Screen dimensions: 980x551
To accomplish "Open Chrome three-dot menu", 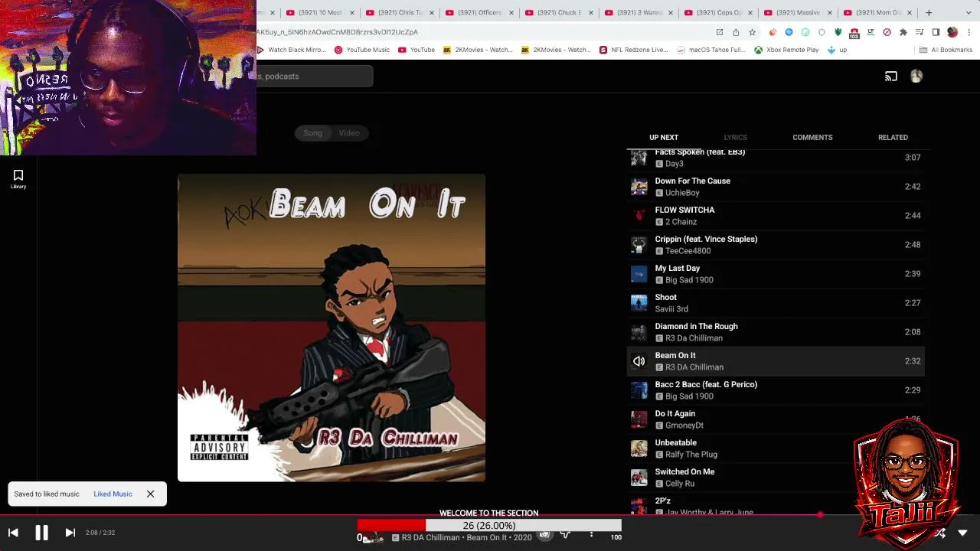I will (x=969, y=32).
